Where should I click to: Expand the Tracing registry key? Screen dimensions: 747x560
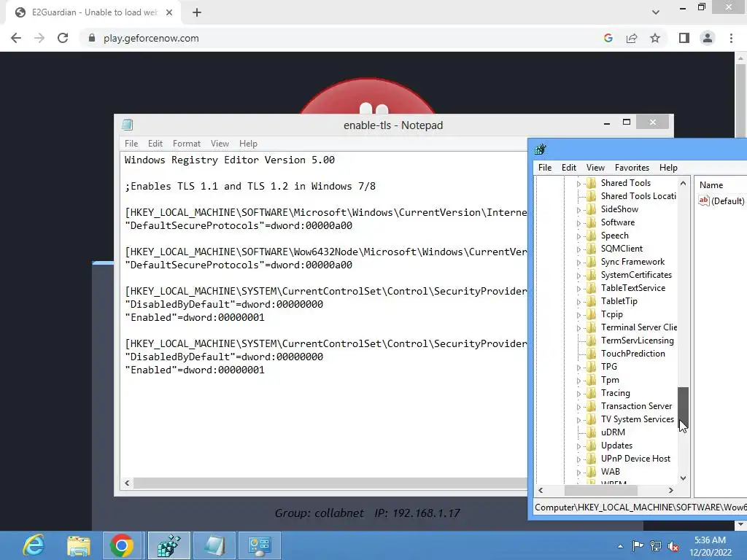pyautogui.click(x=578, y=393)
